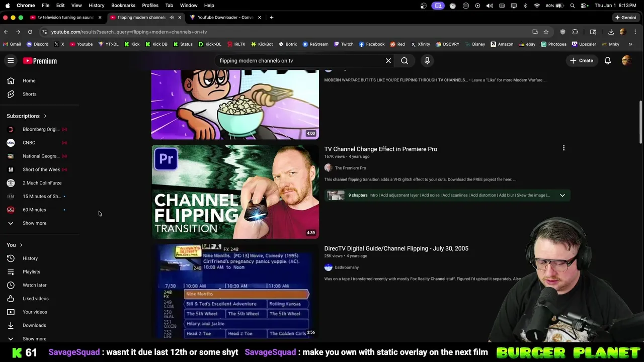Switch to the YouTube Downloader tab
The width and height of the screenshot is (644, 362).
click(225, 18)
